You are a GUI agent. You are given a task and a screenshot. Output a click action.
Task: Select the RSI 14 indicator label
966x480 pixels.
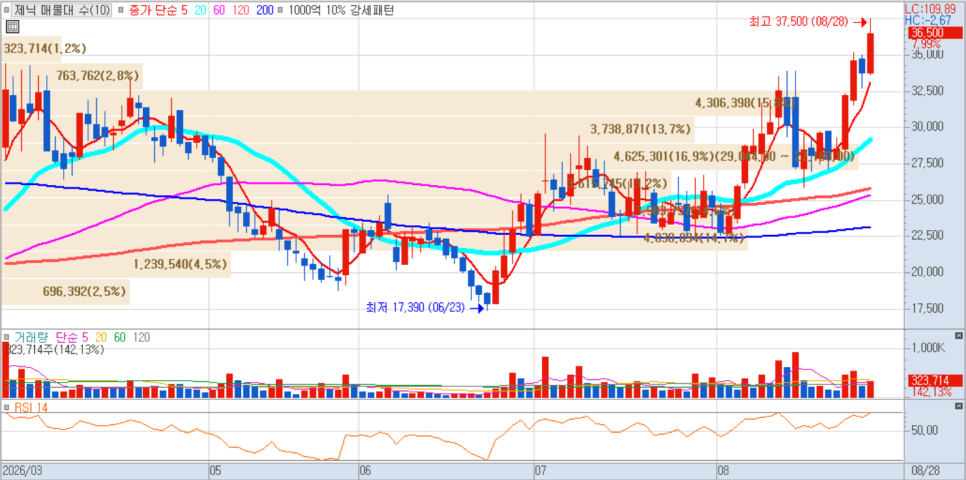[x=30, y=408]
